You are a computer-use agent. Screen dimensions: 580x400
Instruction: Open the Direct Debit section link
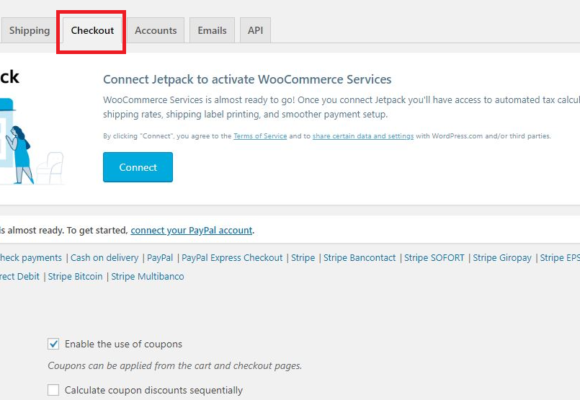(19, 277)
